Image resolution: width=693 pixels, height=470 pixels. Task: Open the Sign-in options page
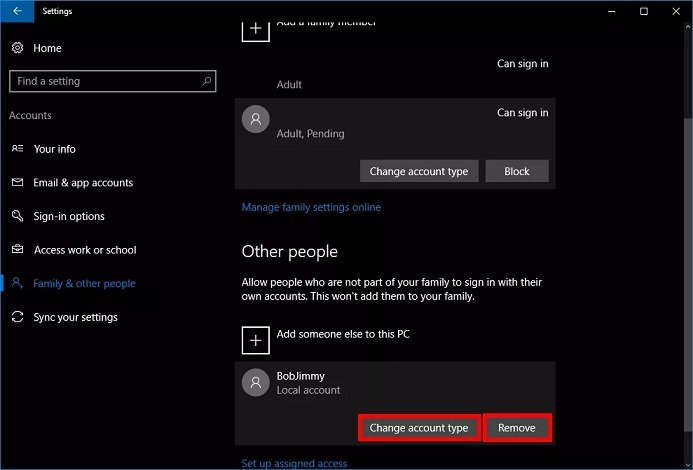point(69,216)
